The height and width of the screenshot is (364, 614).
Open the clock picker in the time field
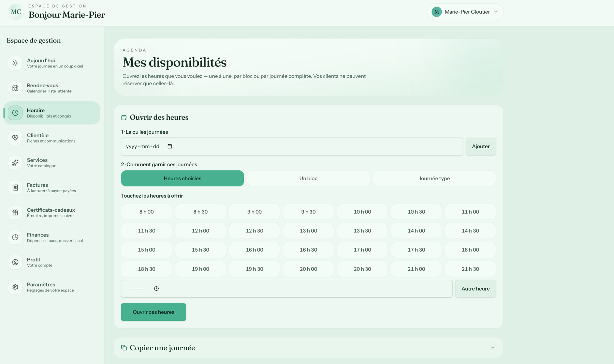click(x=156, y=289)
